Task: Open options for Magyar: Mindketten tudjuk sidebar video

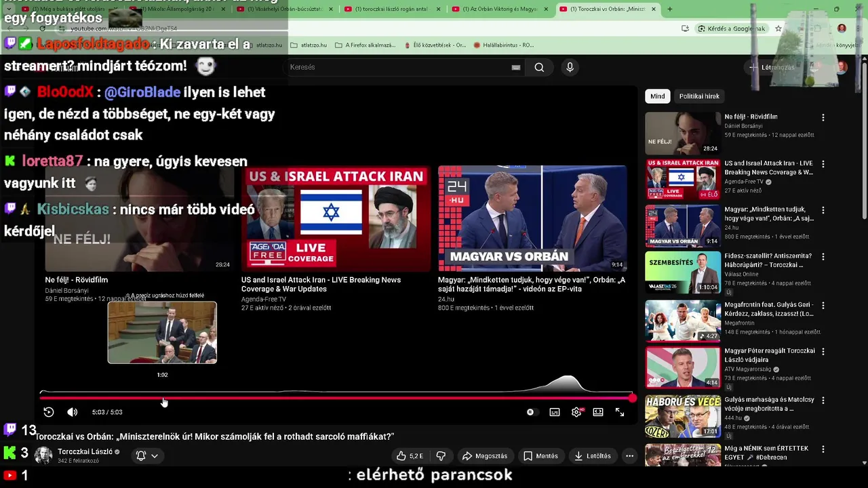Action: click(x=823, y=210)
